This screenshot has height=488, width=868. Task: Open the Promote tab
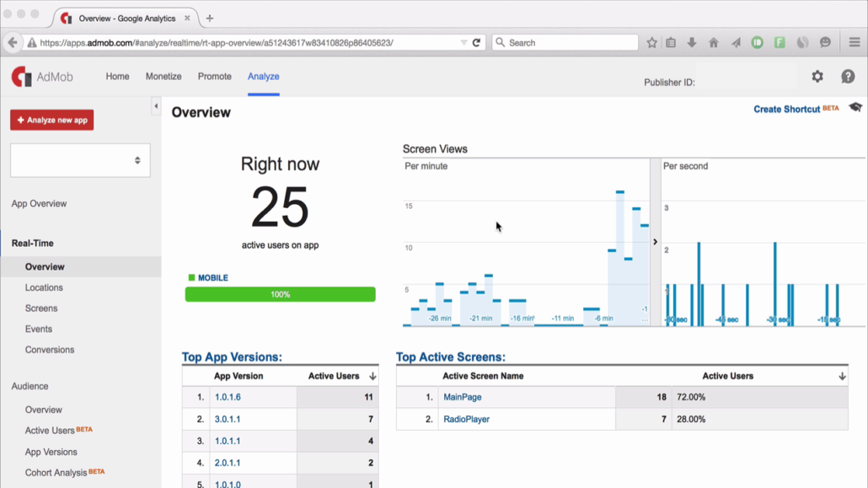(215, 77)
